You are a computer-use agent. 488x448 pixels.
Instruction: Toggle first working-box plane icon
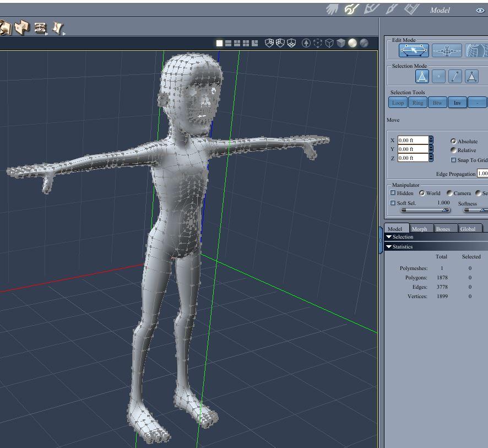coord(269,43)
